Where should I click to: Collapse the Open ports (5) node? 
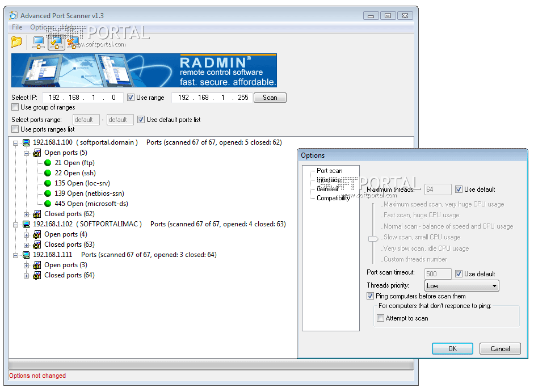26,153
